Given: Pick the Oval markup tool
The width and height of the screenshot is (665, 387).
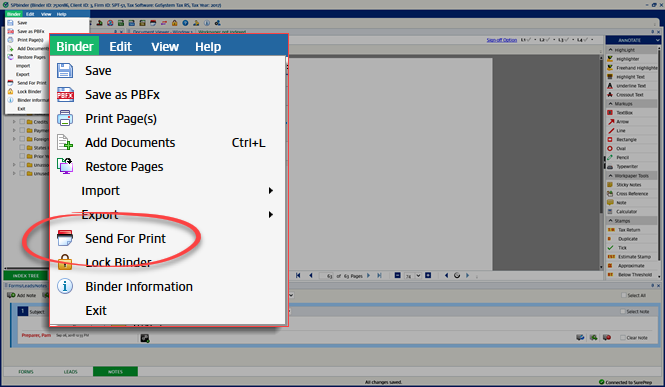Looking at the screenshot, I should [x=631, y=148].
